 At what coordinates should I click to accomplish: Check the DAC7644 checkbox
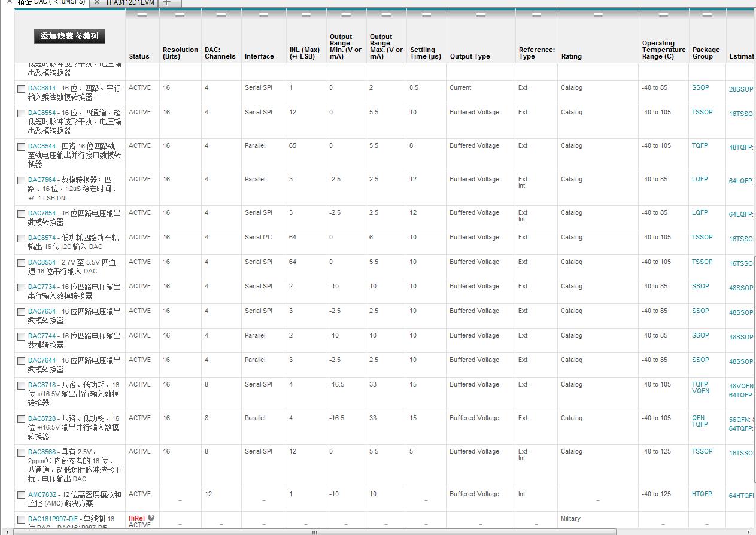click(x=22, y=361)
